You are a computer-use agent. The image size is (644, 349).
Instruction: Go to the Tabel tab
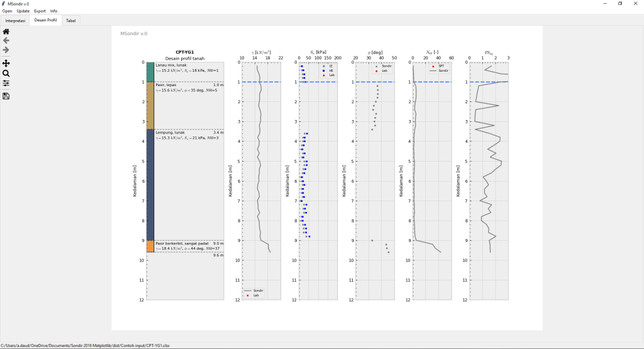point(71,21)
